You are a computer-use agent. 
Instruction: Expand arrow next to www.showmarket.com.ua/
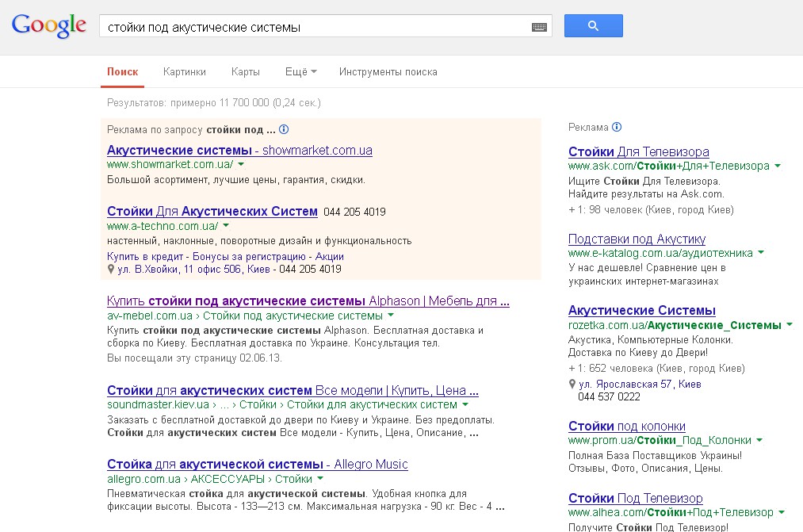[x=241, y=164]
